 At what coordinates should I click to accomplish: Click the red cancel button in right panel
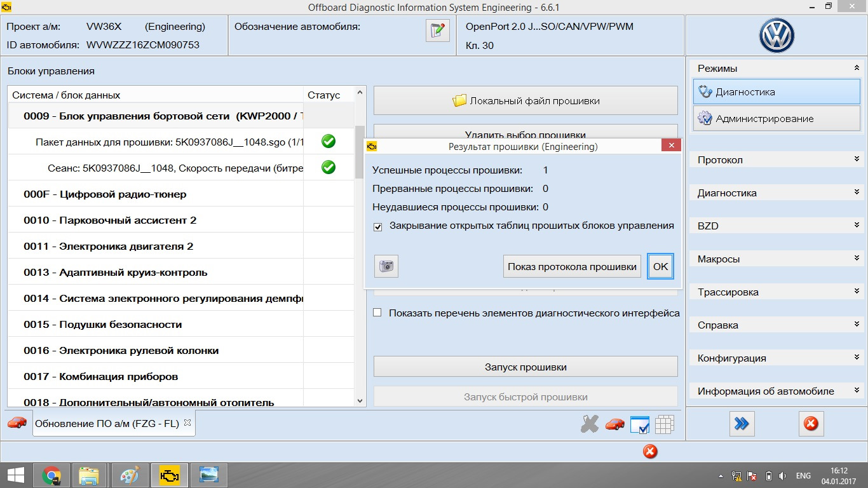(x=811, y=424)
